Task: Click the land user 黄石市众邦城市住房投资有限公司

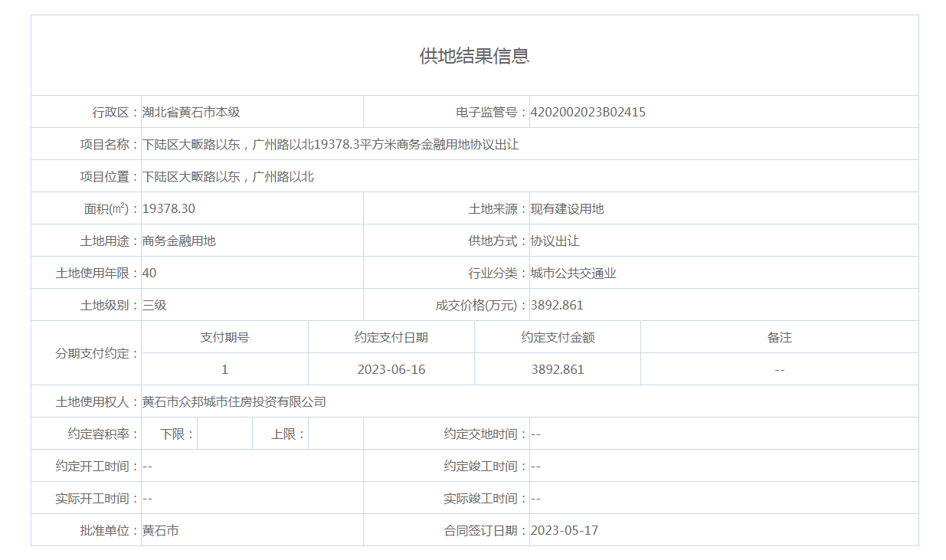Action: point(234,401)
